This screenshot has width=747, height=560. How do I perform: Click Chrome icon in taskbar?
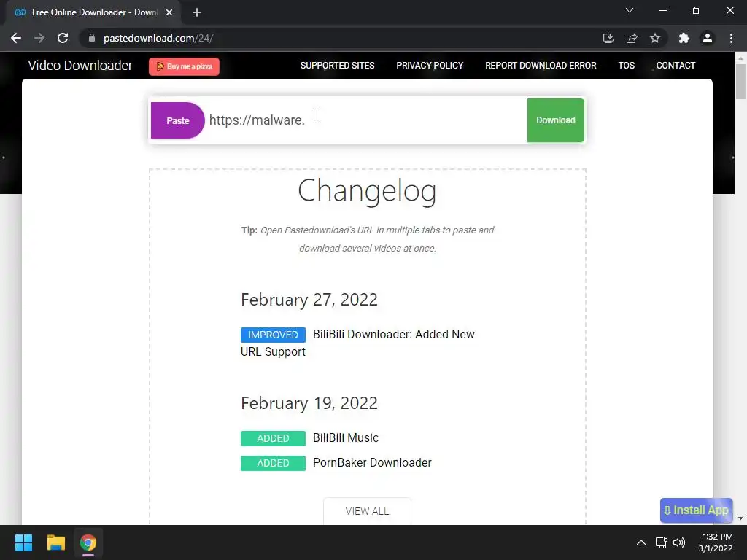pos(88,542)
